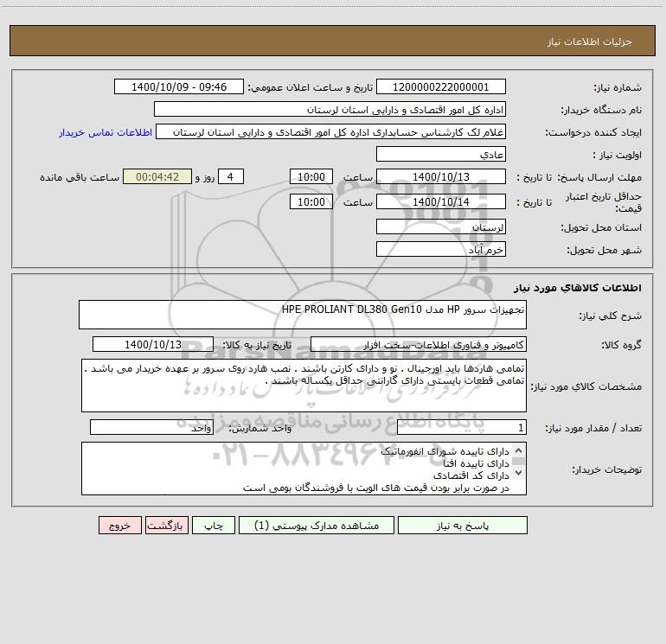Click the مشخصات کالای مورد نیاز text area
The image size is (666, 644).
tap(304, 386)
